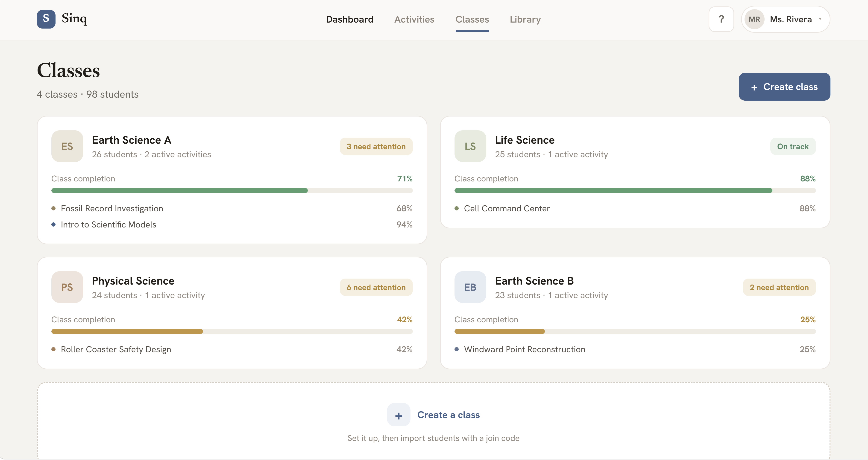Click the Sinq brand name text
The width and height of the screenshot is (868, 460).
point(74,18)
